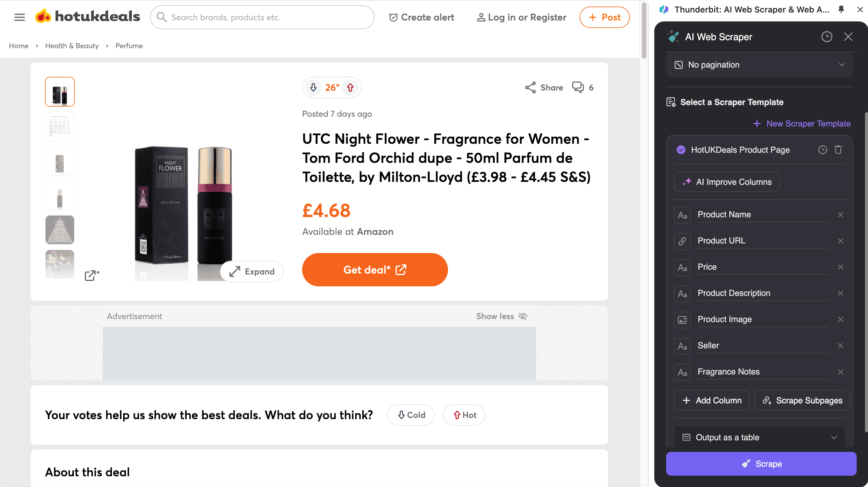Click the scraper history clock icon

point(827,37)
